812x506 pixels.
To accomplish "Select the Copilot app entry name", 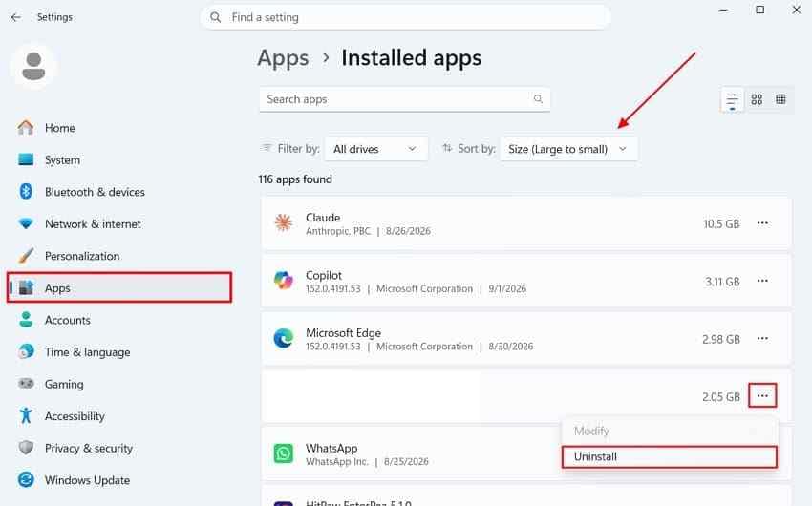I will tap(324, 275).
